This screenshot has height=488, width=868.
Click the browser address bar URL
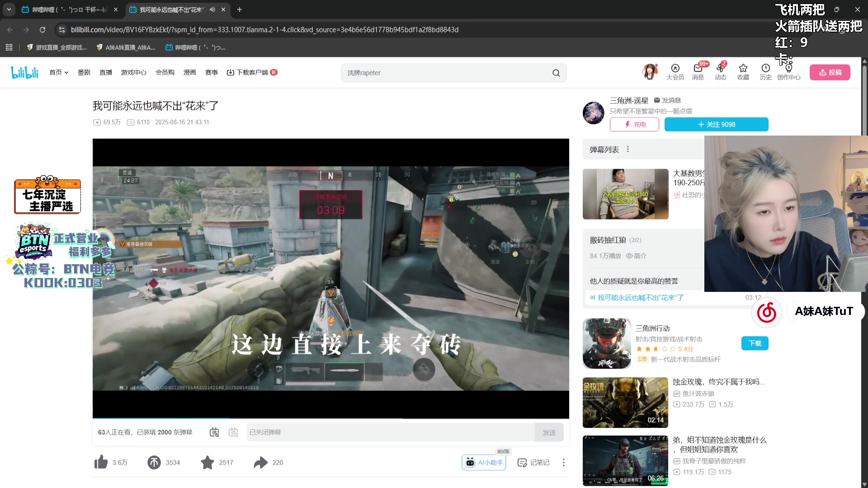click(x=264, y=30)
